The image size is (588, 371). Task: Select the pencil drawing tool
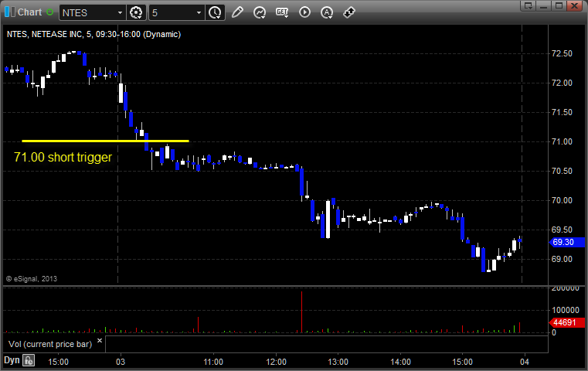click(237, 12)
